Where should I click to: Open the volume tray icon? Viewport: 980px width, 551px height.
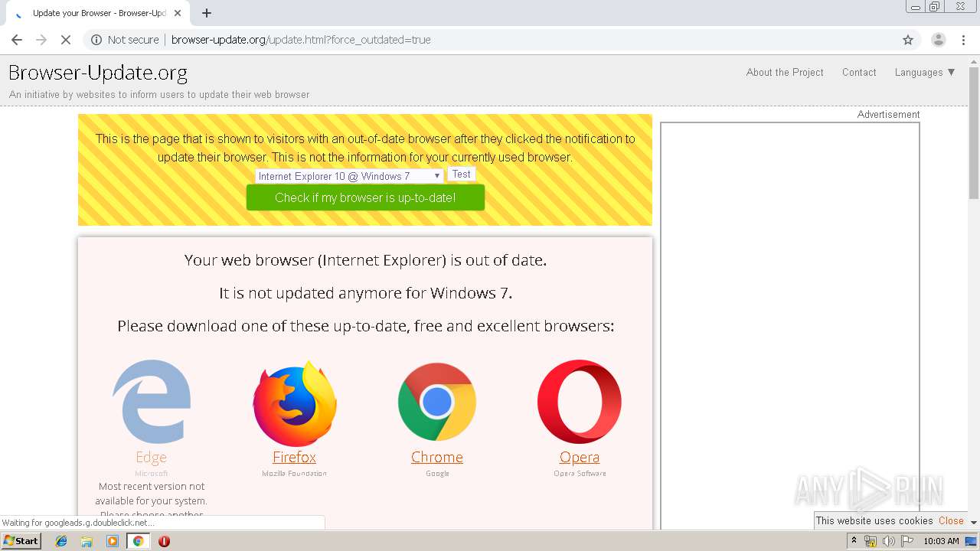click(x=889, y=541)
